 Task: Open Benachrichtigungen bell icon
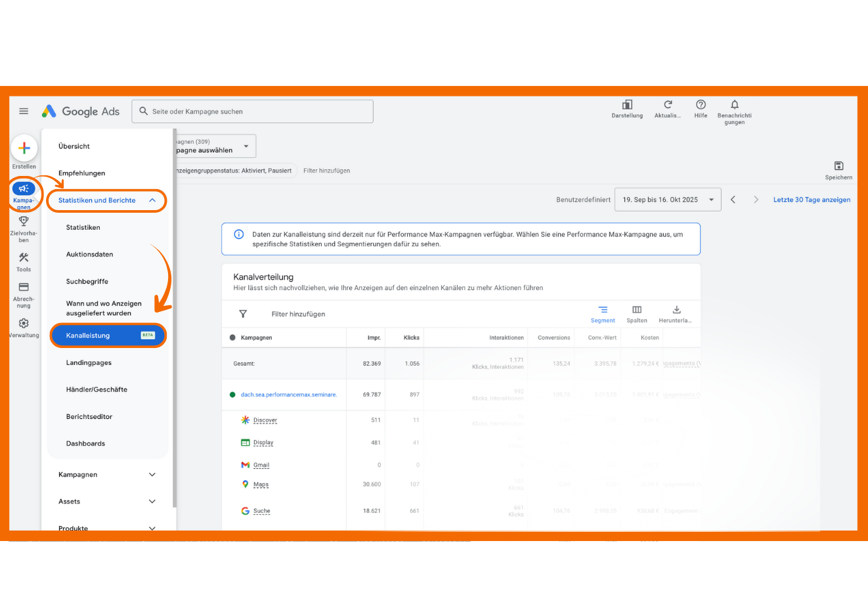coord(734,105)
